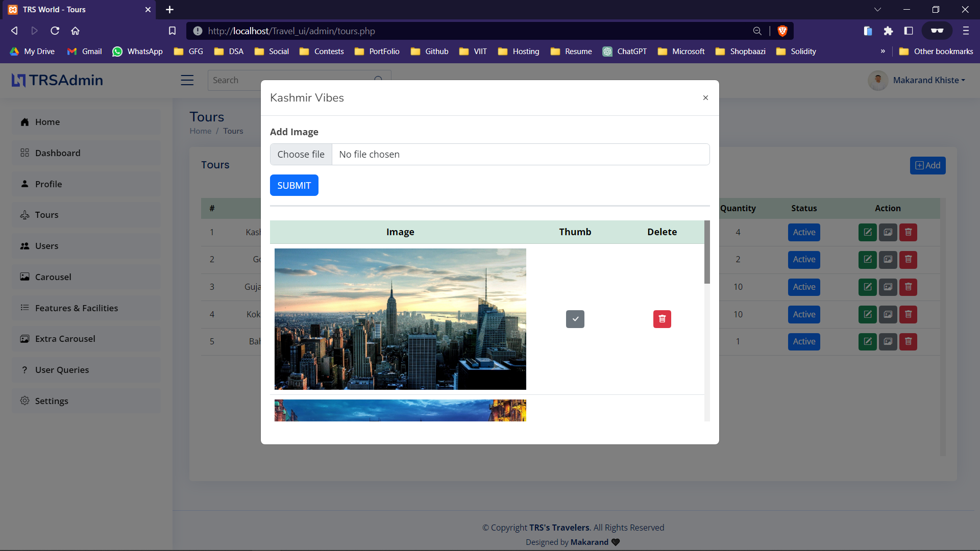This screenshot has width=980, height=551.
Task: Click the edit icon for row 1
Action: [x=867, y=232]
